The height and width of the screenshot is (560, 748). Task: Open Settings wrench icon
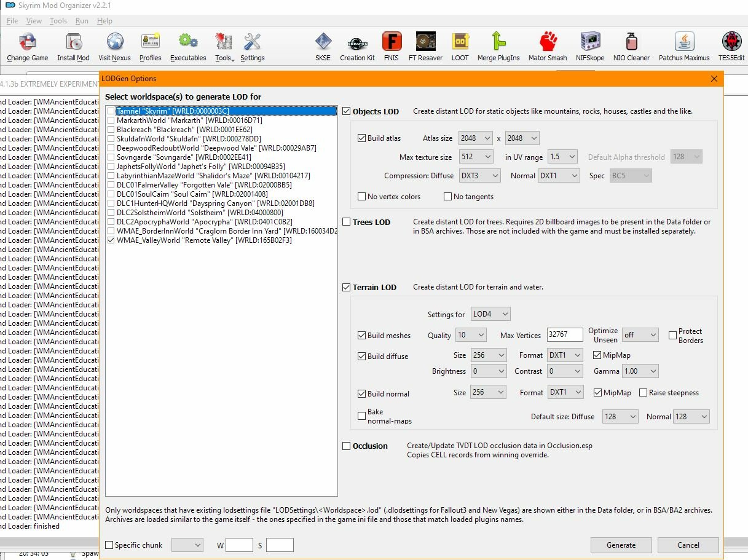pyautogui.click(x=252, y=42)
